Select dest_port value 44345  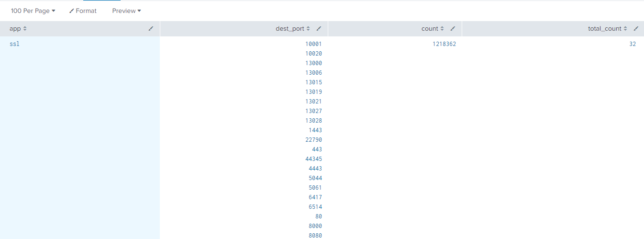(313, 159)
